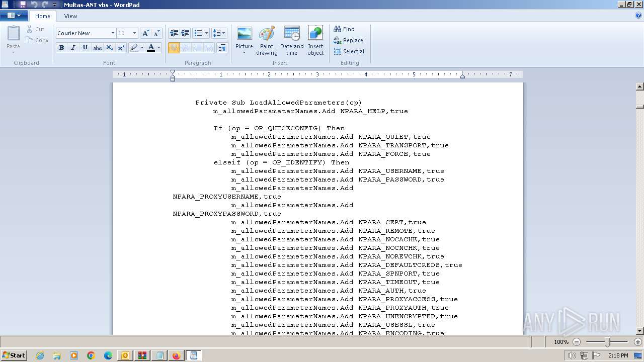Open the paragraph settings dialog
The width and height of the screenshot is (644, 362).
(222, 48)
